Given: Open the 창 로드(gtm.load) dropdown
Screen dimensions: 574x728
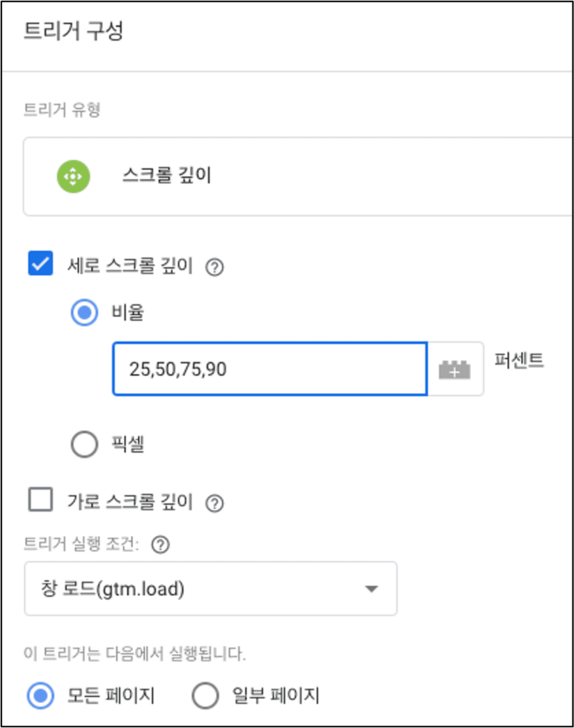Looking at the screenshot, I should point(211,589).
